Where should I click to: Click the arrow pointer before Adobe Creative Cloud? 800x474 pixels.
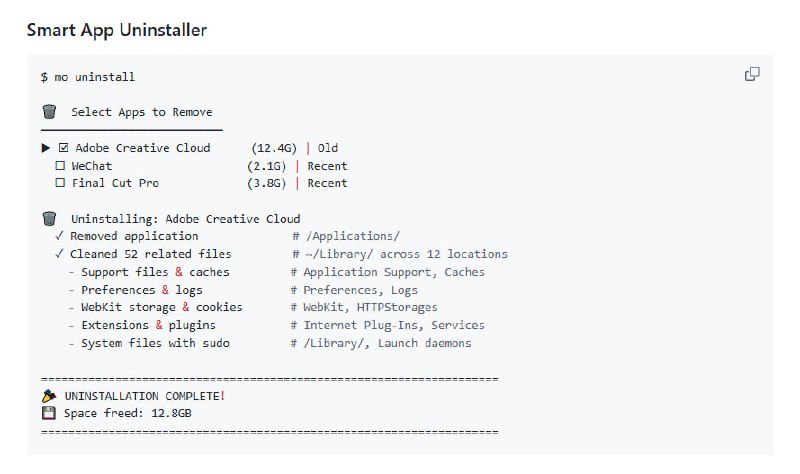tap(46, 148)
